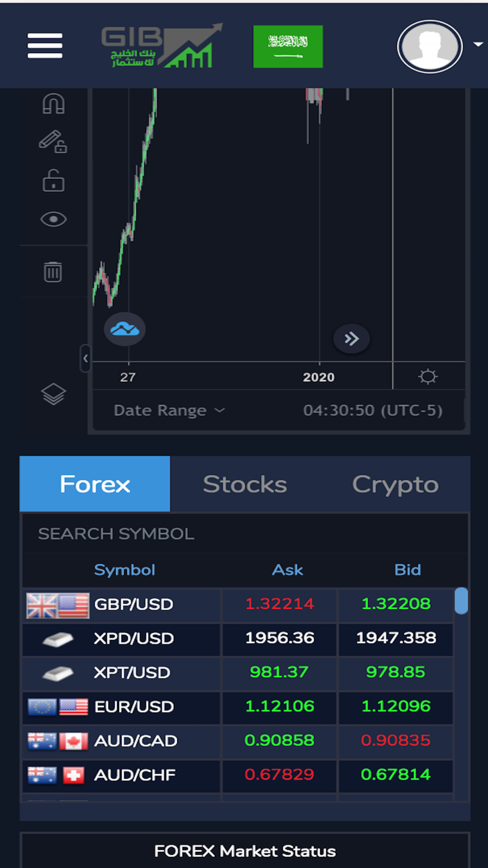
Task: Select the EUR/USD symbol row
Action: coord(238,707)
